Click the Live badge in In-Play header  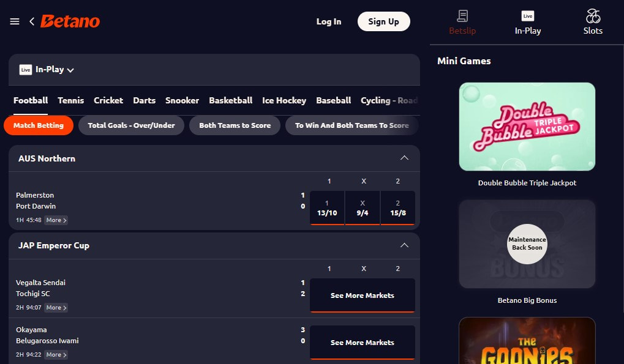click(x=26, y=70)
